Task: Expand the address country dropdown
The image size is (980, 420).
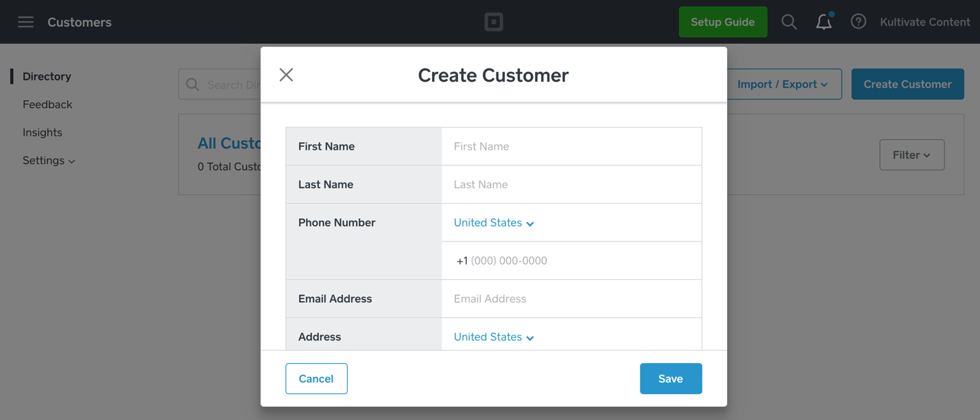Action: [x=494, y=337]
